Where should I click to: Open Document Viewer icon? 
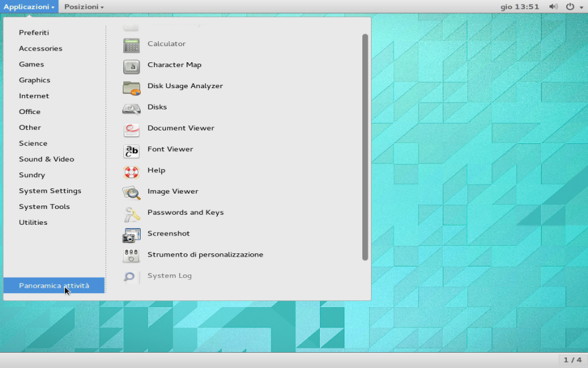coord(131,129)
